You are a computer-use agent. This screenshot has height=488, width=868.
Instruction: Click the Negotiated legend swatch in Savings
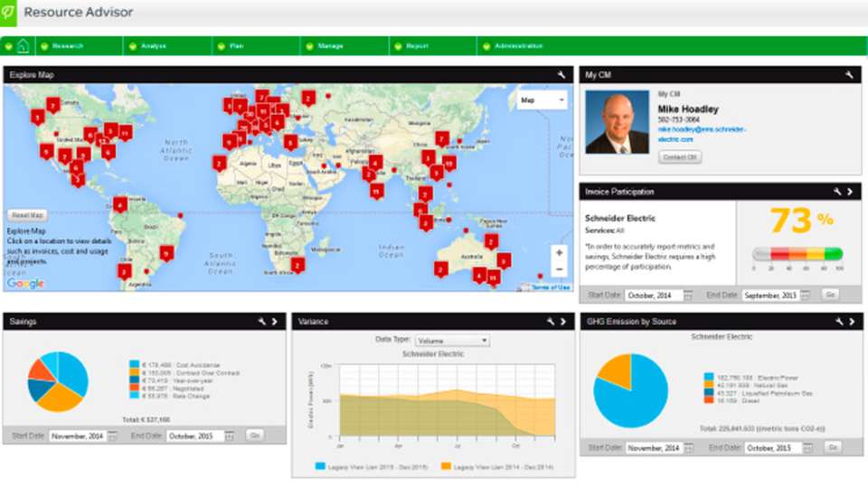[134, 388]
